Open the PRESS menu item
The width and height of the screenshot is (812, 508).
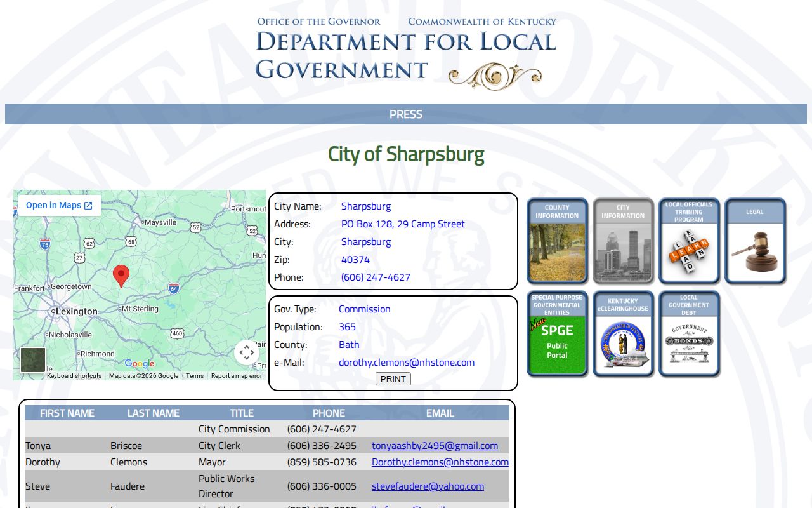pyautogui.click(x=406, y=114)
